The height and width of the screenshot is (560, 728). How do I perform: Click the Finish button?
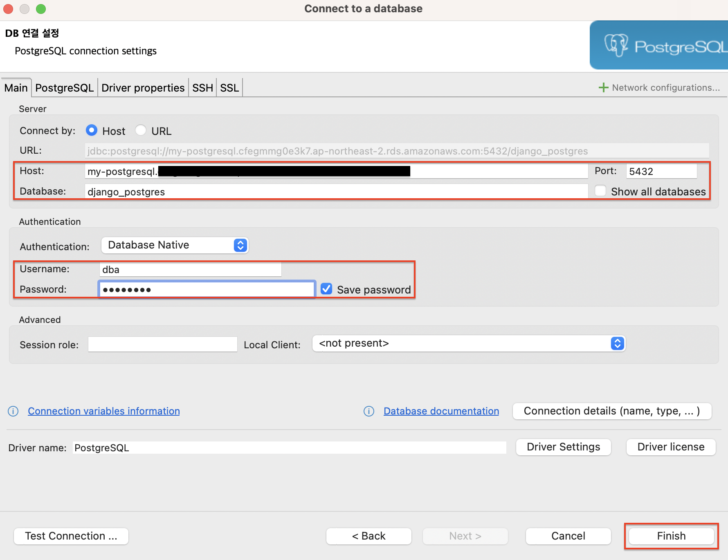[672, 536]
